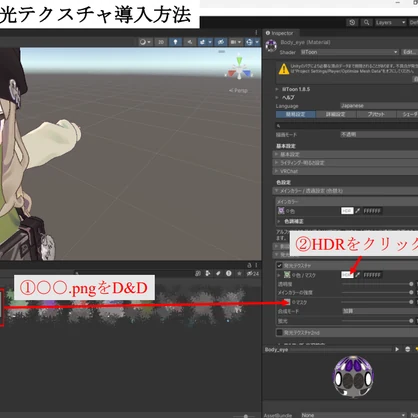
Task: Adjust the 透明度 slider handle
Action: pyautogui.click(x=411, y=284)
